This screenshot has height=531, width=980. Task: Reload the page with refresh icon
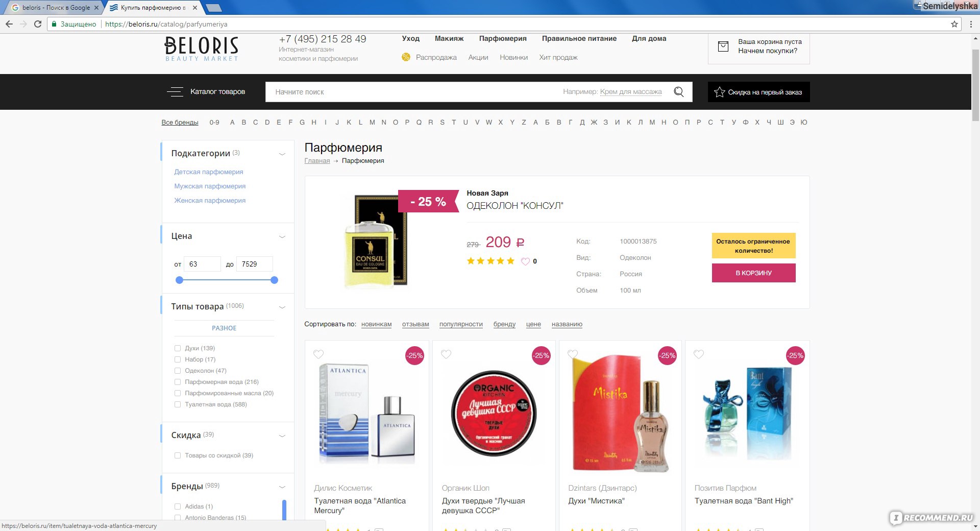point(38,24)
